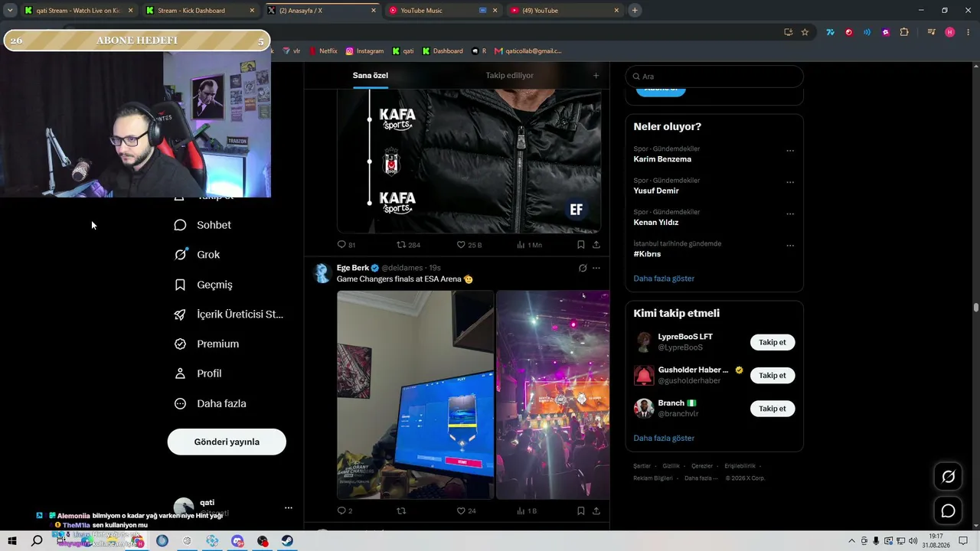Repost the KAFA Sports post with 284 reposts
The width and height of the screenshot is (980, 551).
[400, 245]
